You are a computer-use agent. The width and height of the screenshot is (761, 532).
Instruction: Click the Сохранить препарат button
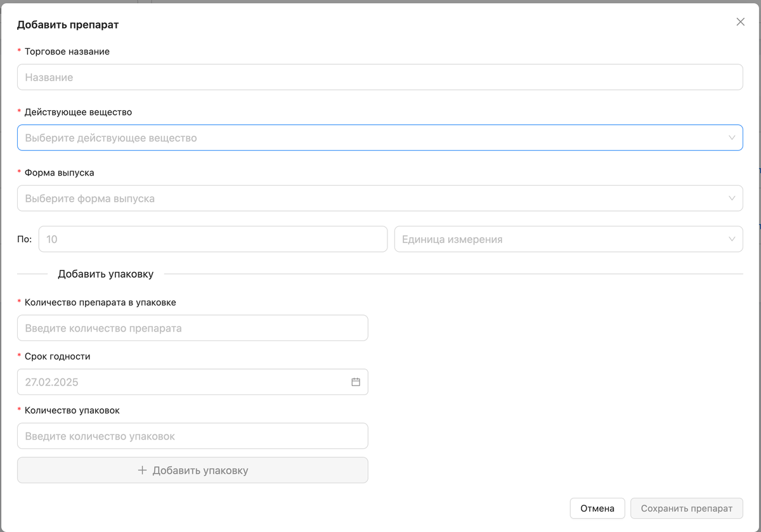tap(686, 509)
